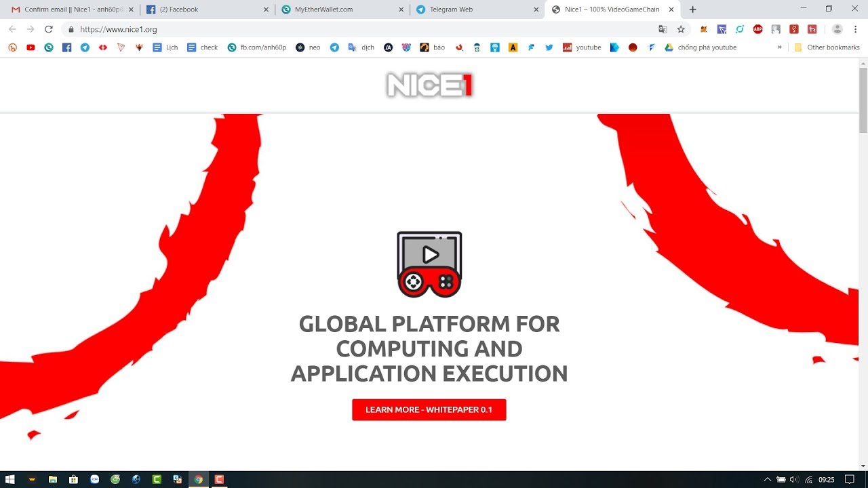Open the taskbar clock showing 09:25
Viewport: 868px width, 488px height.
click(826, 479)
